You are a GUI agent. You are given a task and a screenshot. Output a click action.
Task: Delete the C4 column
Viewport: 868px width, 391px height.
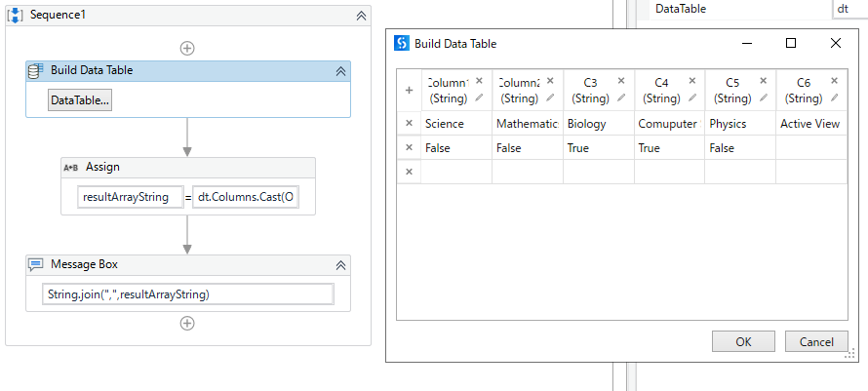693,82
